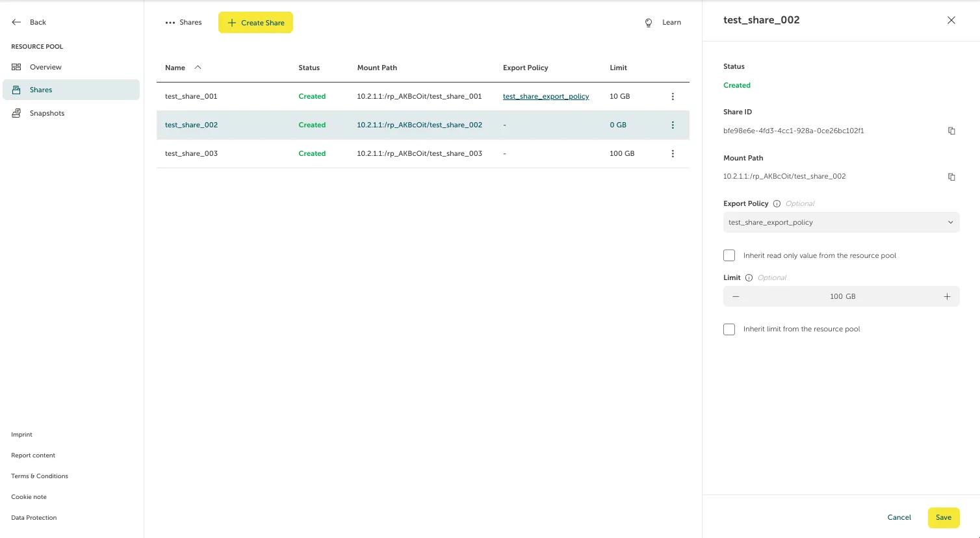The image size is (980, 538).
Task: Open actions menu for test_share_001
Action: pyautogui.click(x=673, y=97)
